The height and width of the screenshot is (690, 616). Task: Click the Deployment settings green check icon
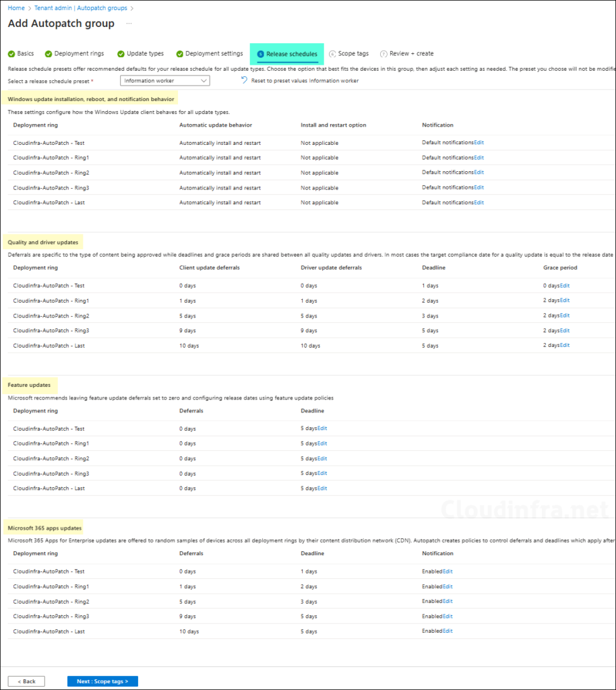coord(179,54)
